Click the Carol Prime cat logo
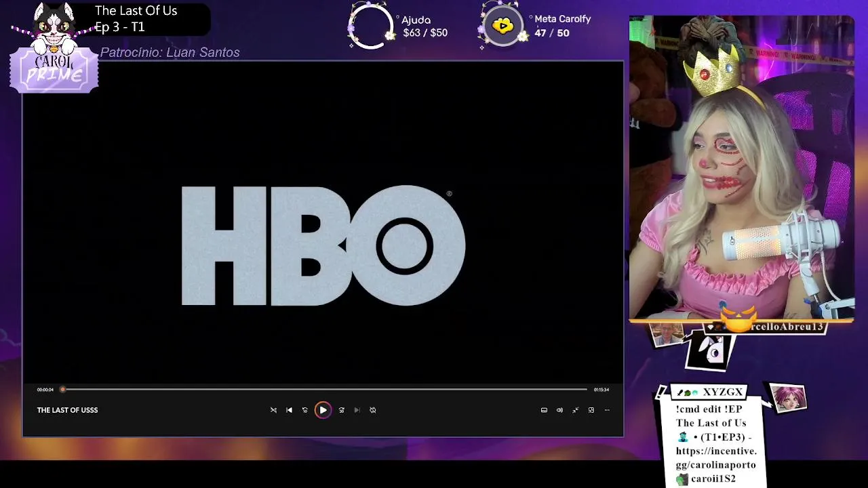The width and height of the screenshot is (868, 488). 54,49
